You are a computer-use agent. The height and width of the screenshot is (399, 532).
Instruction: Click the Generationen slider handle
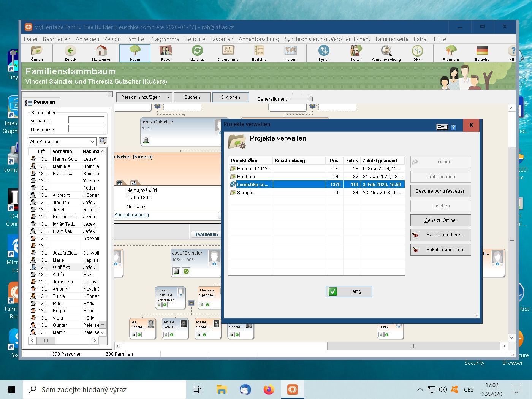point(310,99)
